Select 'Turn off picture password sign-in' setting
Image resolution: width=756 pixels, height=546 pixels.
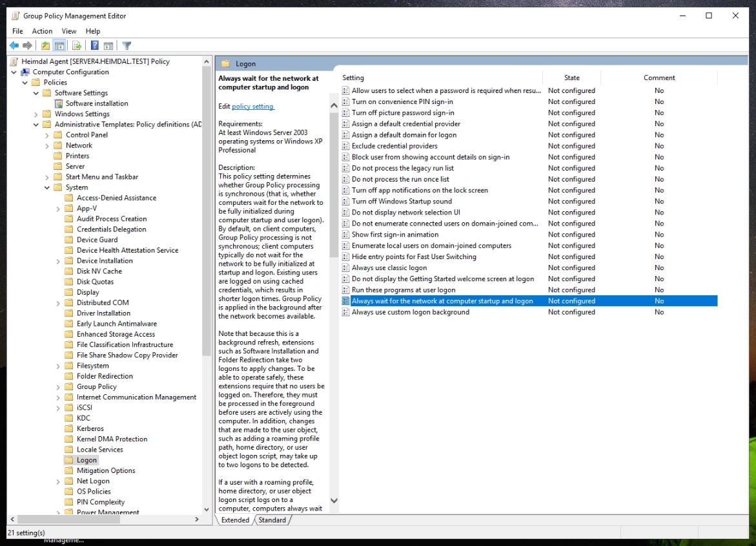(x=403, y=113)
